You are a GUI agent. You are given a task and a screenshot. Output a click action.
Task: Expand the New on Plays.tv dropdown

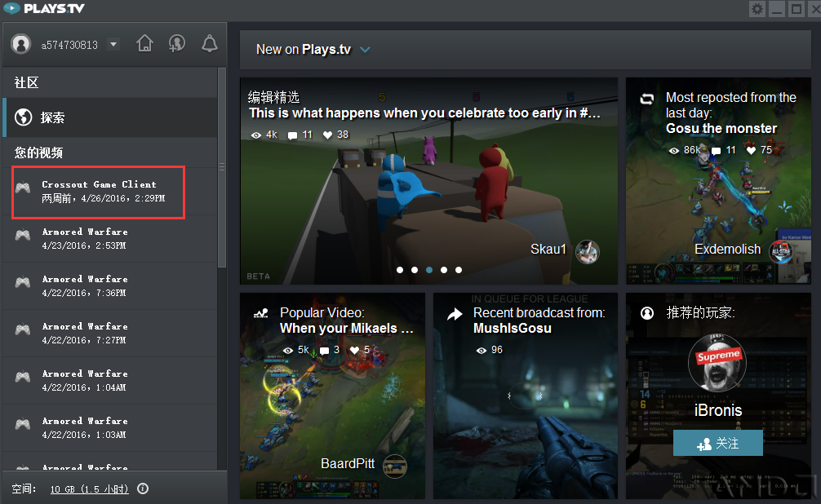coord(365,50)
